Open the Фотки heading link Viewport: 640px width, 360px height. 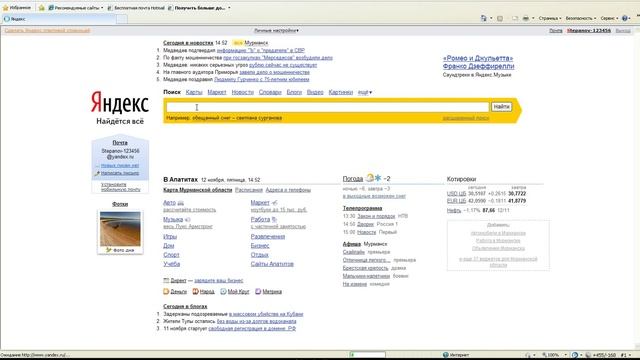click(x=120, y=204)
